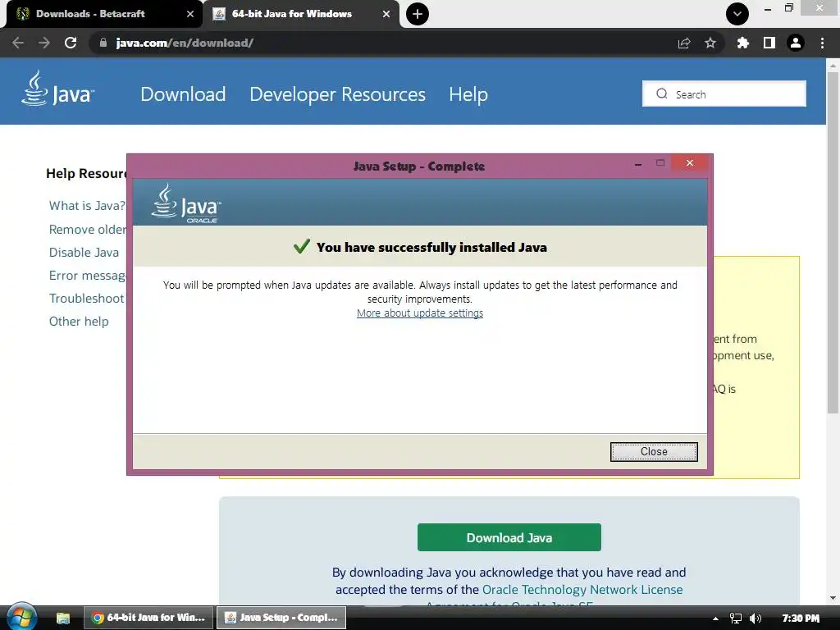Open the Windows Start button
This screenshot has height=630, width=840.
[x=21, y=617]
